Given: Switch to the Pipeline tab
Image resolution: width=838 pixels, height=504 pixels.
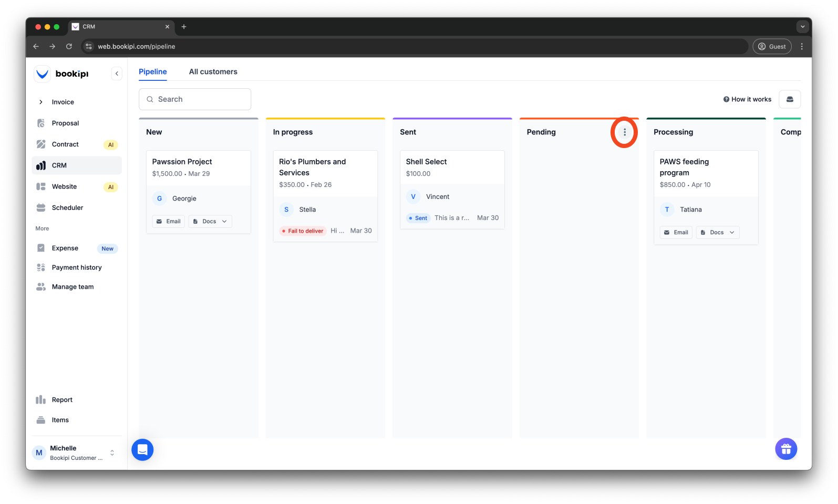Looking at the screenshot, I should click(153, 72).
